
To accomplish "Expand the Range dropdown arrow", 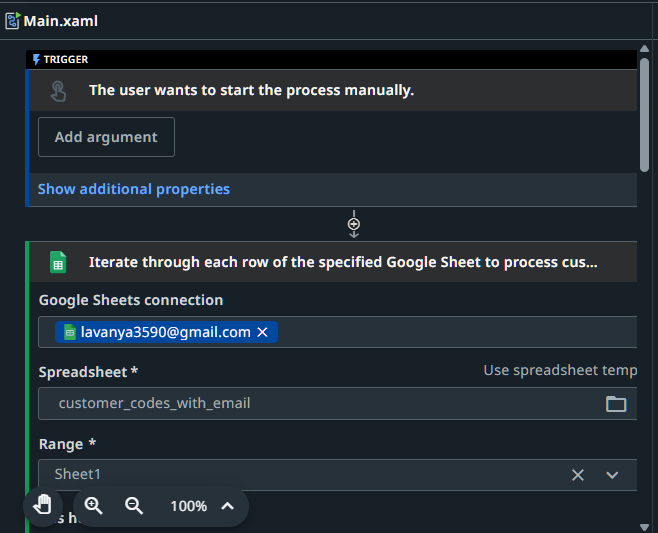I will pyautogui.click(x=612, y=475).
